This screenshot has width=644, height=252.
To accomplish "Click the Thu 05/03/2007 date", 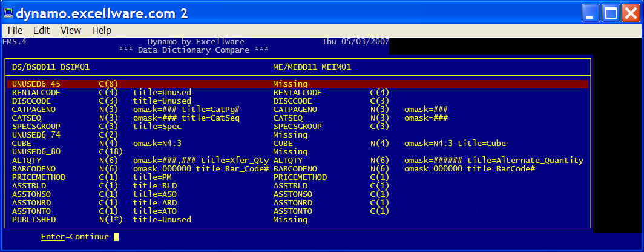I will click(x=356, y=42).
